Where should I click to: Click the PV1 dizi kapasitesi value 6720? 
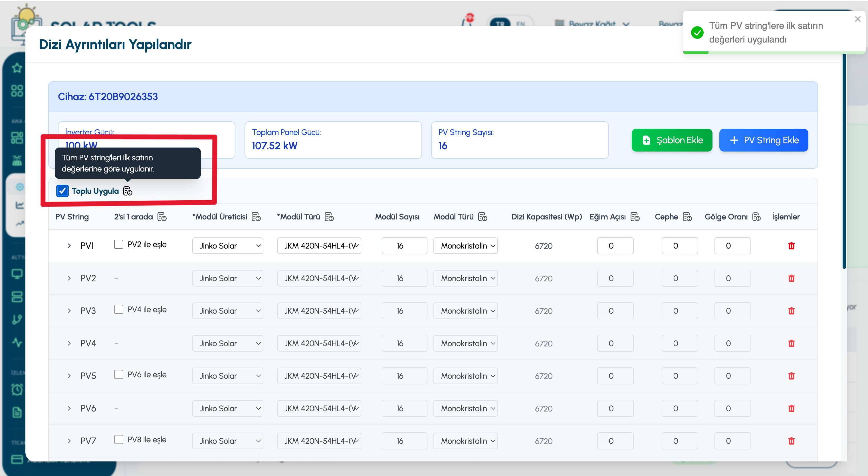[x=544, y=246]
